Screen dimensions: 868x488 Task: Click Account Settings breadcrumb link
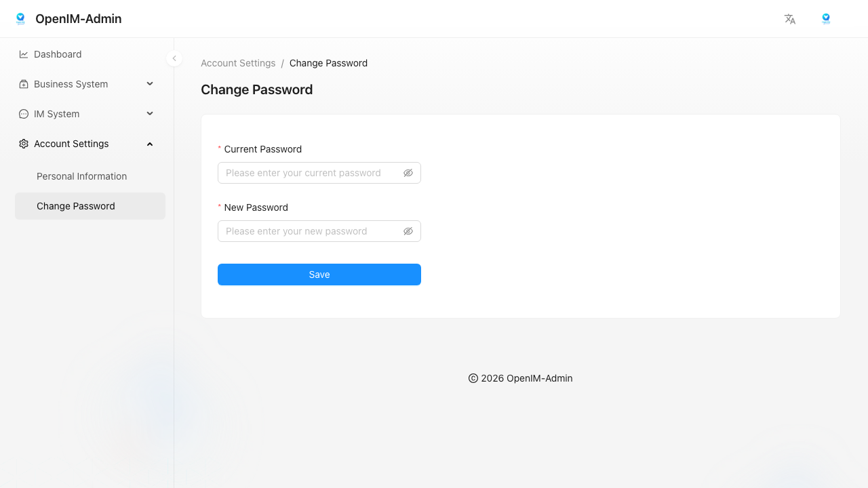point(238,63)
